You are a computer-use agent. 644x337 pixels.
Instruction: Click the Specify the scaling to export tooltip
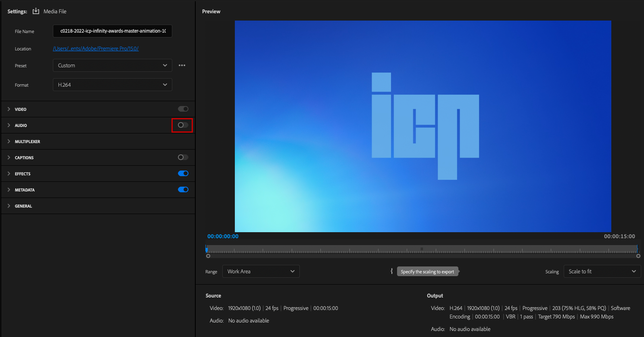(x=427, y=272)
